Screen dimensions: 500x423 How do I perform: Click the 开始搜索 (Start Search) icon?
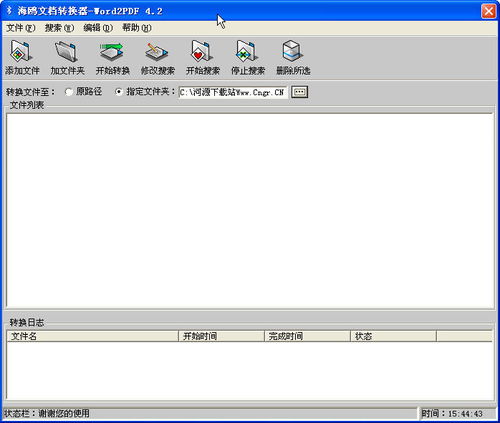(203, 57)
